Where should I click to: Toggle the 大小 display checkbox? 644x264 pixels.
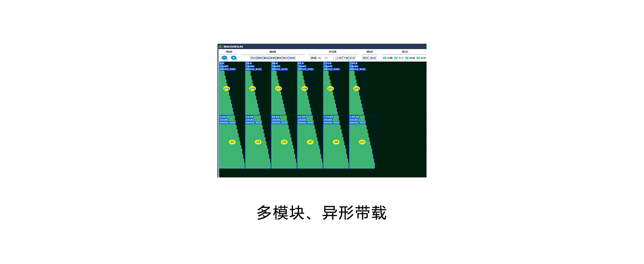396,58
